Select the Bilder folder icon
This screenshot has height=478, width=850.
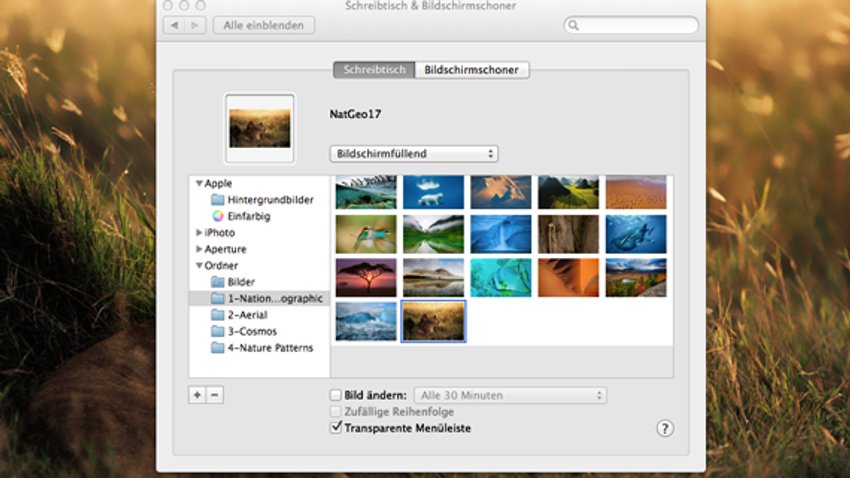point(217,282)
